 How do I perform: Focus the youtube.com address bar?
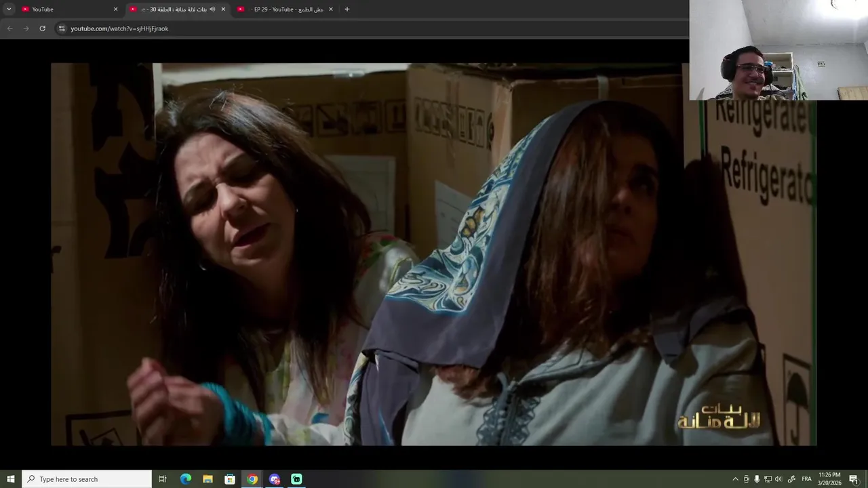(373, 28)
